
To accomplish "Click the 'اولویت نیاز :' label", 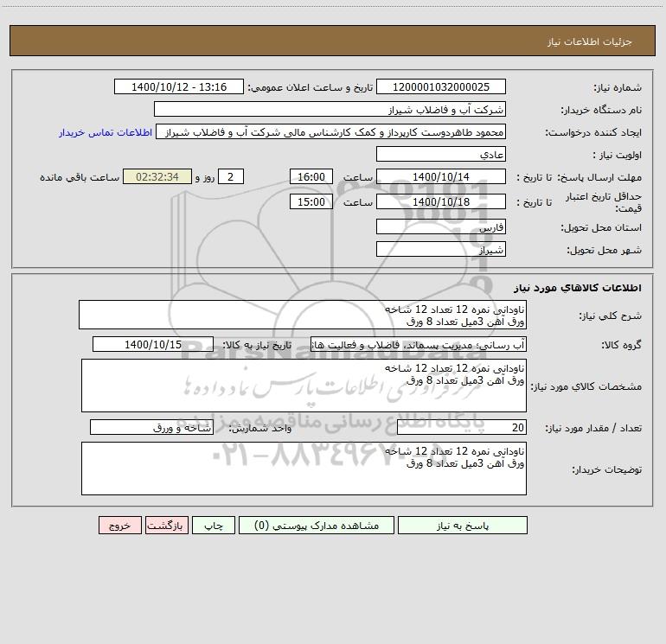I will coord(618,155).
